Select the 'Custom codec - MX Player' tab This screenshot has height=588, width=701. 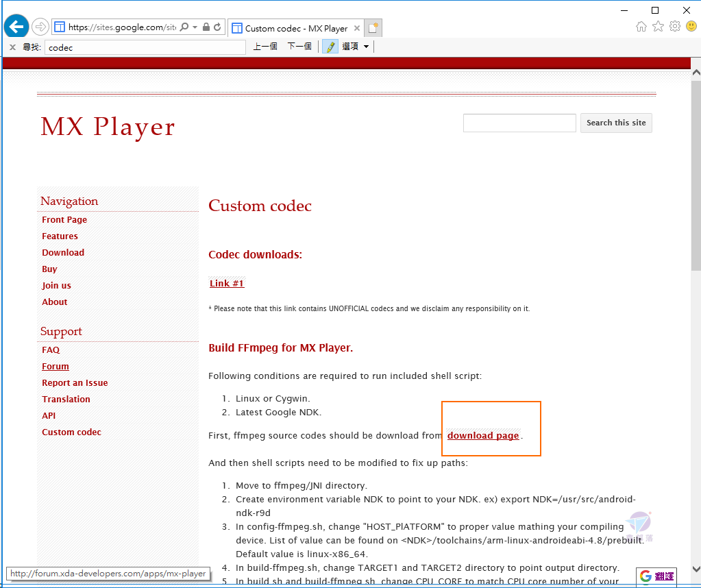click(x=295, y=28)
